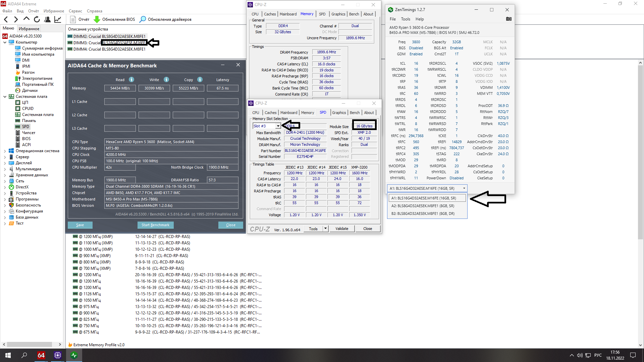Open the ZenTimings Tools menu
This screenshot has height=362, width=644.
405,19
